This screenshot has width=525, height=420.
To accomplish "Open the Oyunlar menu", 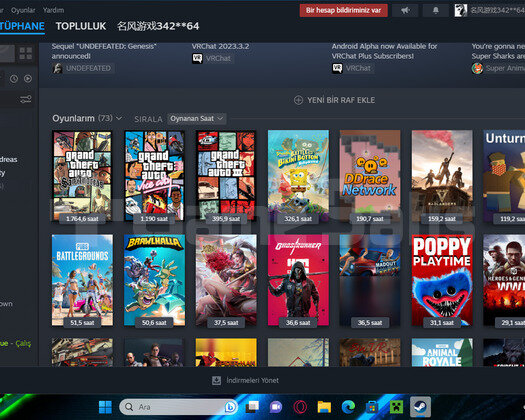I will click(23, 10).
